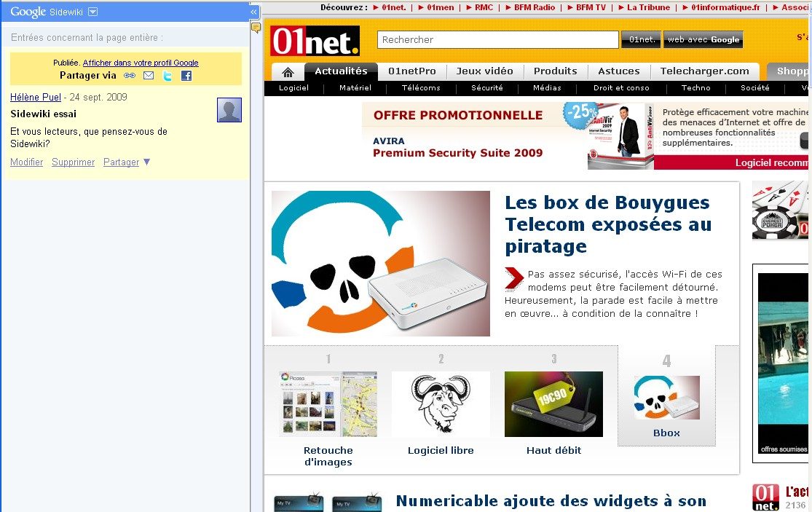
Task: Collapse the Sidewiki panel with double-arrow
Action: [x=253, y=12]
